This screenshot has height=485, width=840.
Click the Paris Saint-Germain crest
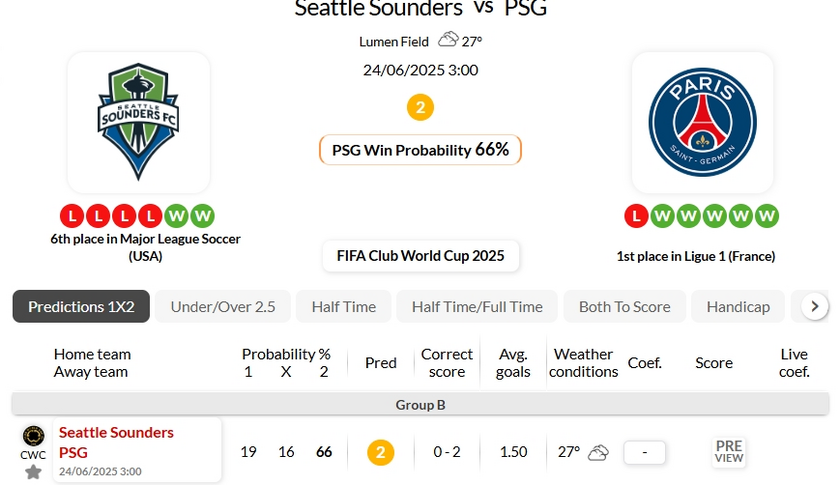tap(702, 122)
